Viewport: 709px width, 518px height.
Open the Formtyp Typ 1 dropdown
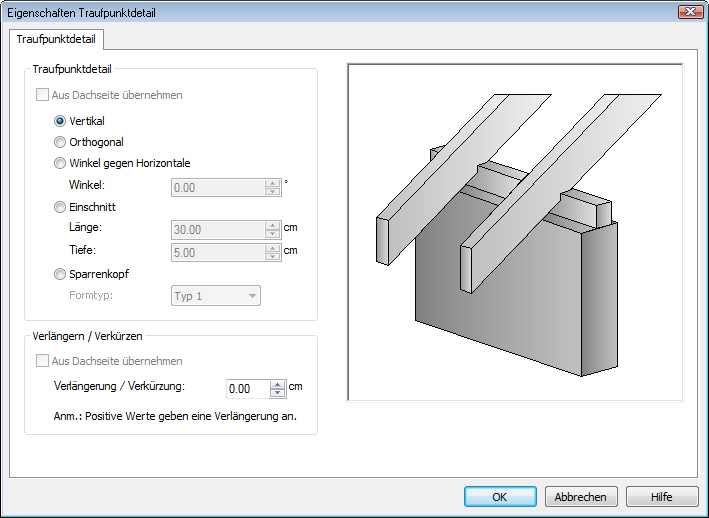point(216,296)
